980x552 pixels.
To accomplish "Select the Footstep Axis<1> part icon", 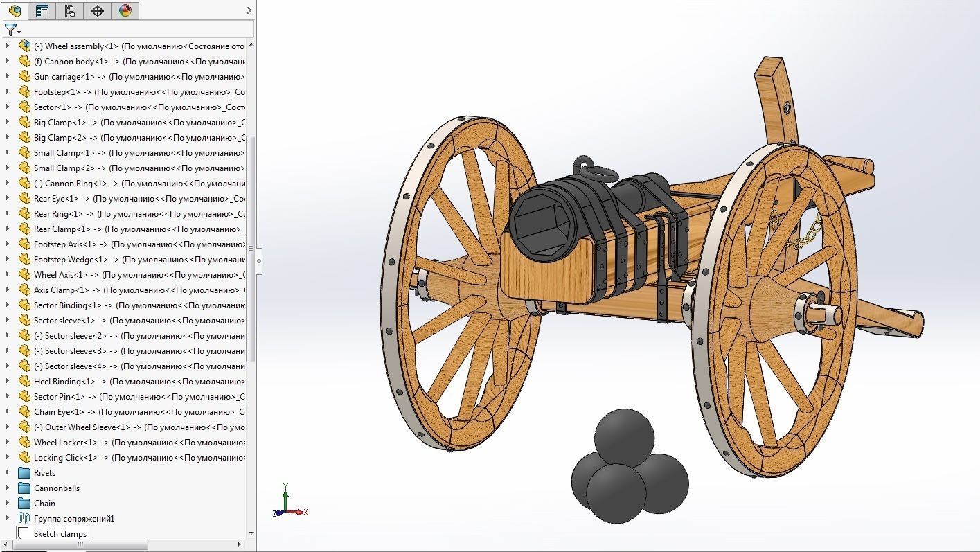I will [x=24, y=244].
